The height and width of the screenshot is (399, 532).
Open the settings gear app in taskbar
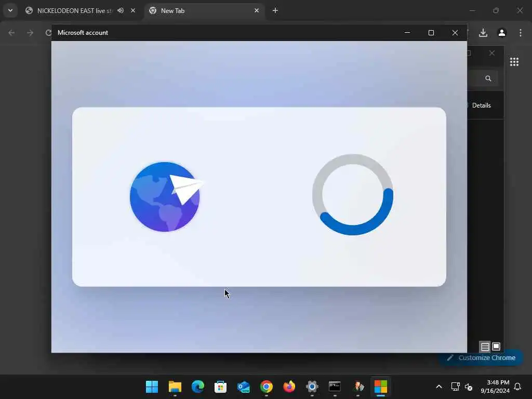312,387
